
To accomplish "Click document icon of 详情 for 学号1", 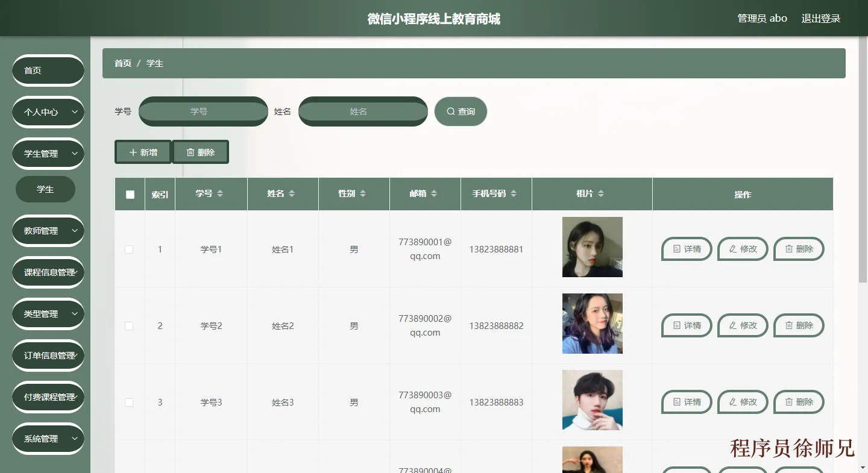I will (x=677, y=249).
